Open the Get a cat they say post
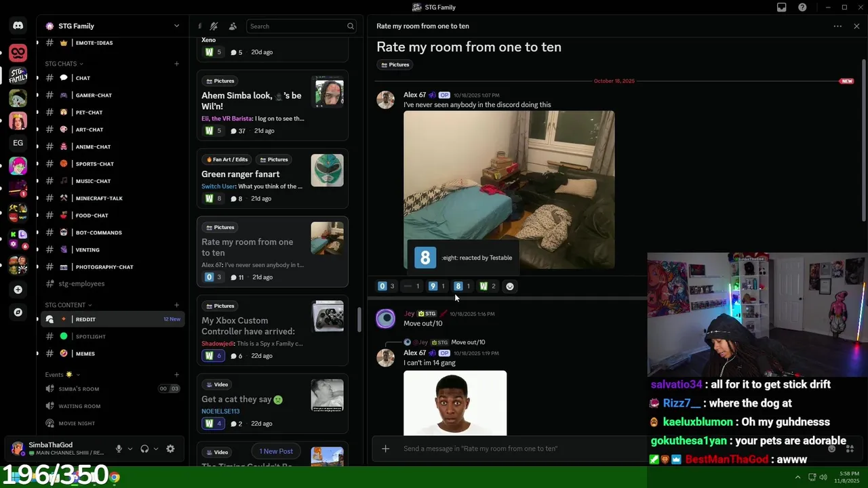The height and width of the screenshot is (488, 868). click(x=273, y=403)
